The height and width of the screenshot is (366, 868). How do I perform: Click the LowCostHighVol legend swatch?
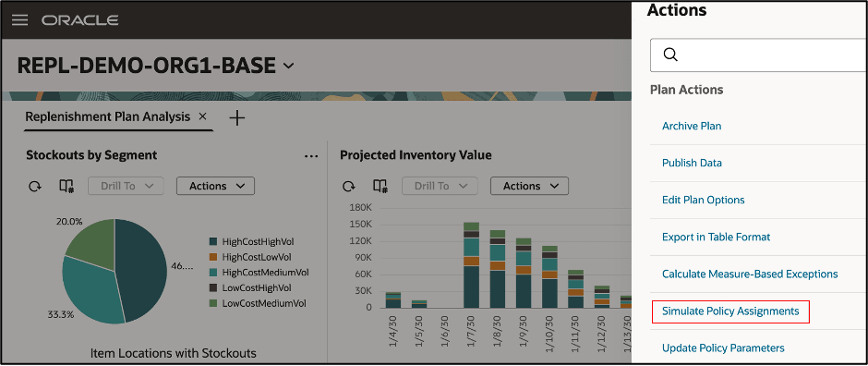(212, 288)
